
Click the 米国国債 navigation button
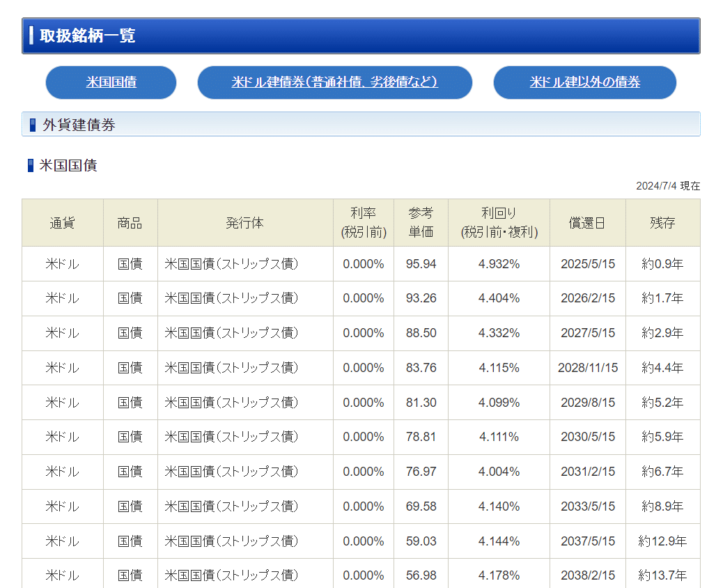[x=110, y=82]
